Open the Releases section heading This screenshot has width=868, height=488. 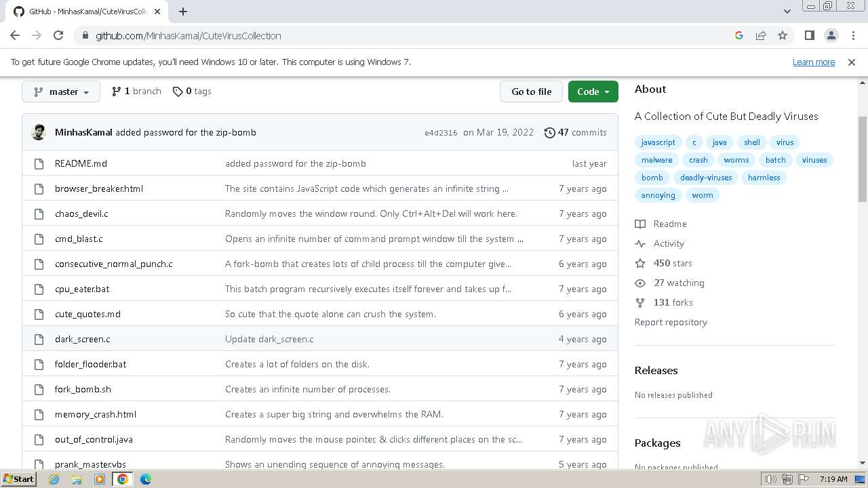tap(656, 370)
